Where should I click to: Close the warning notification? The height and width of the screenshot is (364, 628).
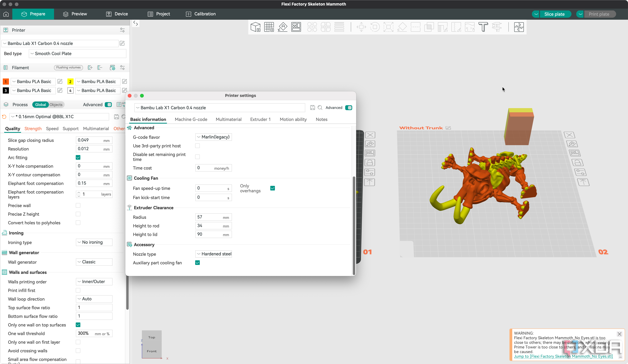(x=620, y=334)
